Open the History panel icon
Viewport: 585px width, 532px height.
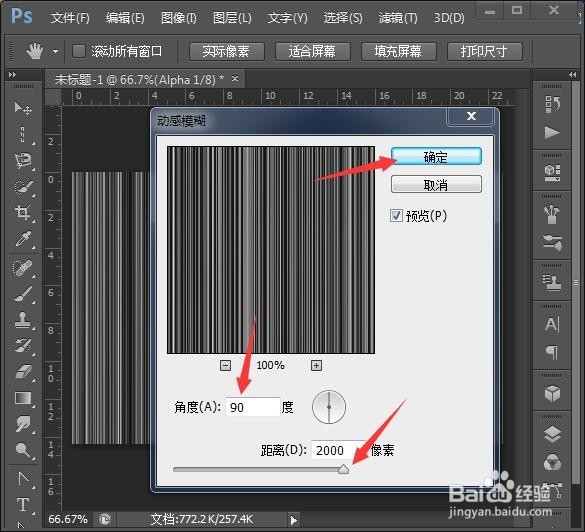[x=552, y=104]
